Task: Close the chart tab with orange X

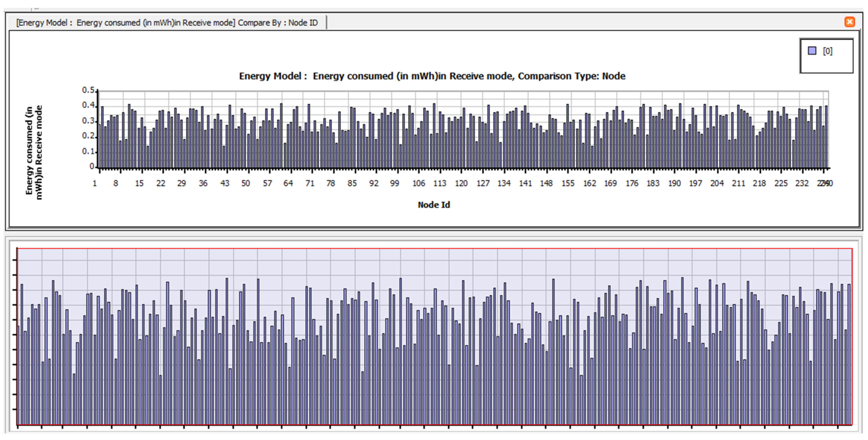Action: tap(849, 22)
